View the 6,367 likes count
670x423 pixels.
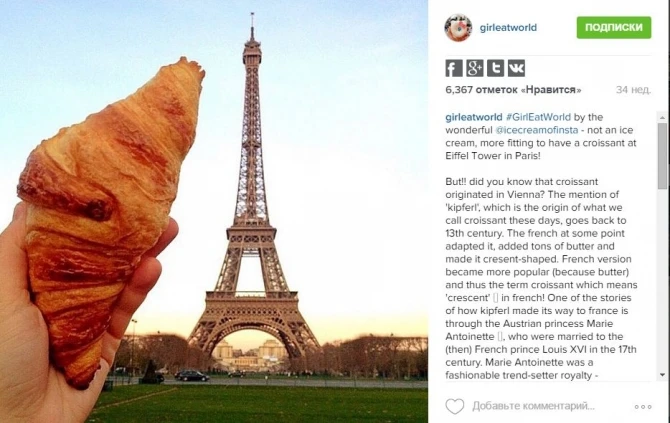tap(513, 90)
